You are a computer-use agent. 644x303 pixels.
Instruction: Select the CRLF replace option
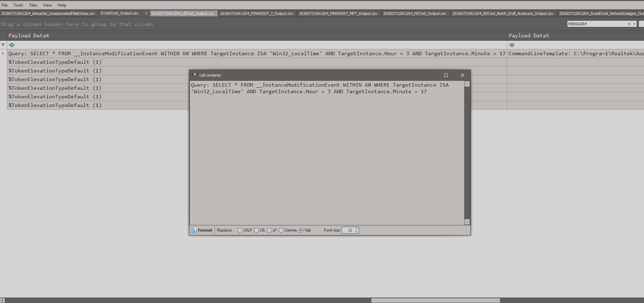[x=240, y=230]
